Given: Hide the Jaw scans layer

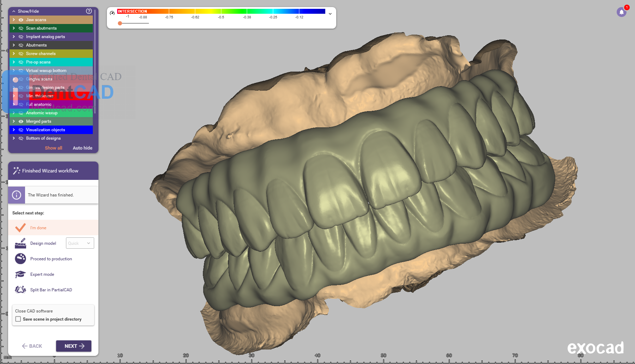Looking at the screenshot, I should 21,20.
